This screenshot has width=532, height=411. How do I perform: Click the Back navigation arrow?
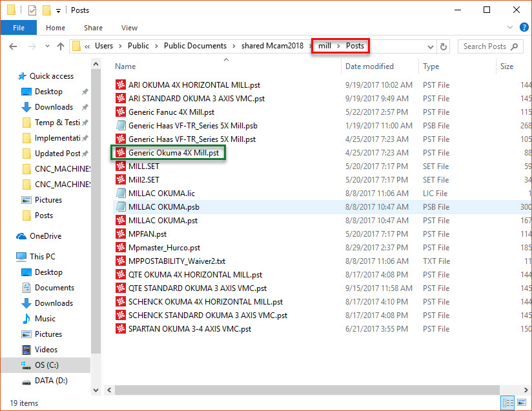13,46
